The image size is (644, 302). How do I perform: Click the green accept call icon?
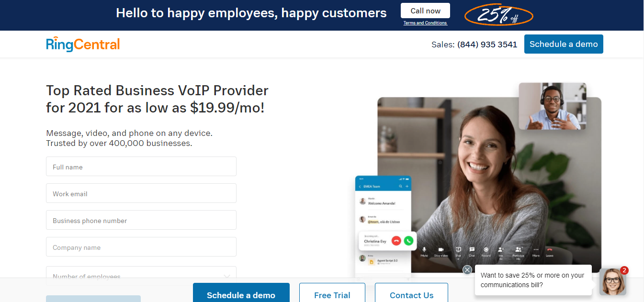tap(408, 241)
